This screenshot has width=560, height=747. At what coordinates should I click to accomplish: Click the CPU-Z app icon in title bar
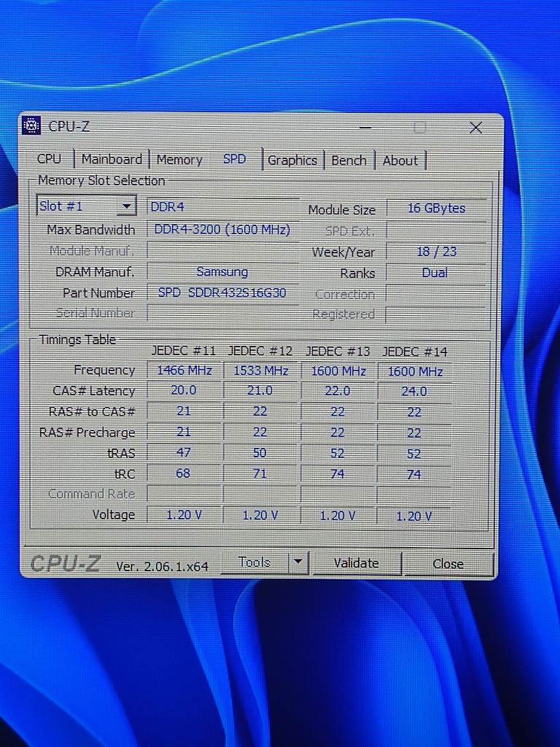click(x=31, y=125)
